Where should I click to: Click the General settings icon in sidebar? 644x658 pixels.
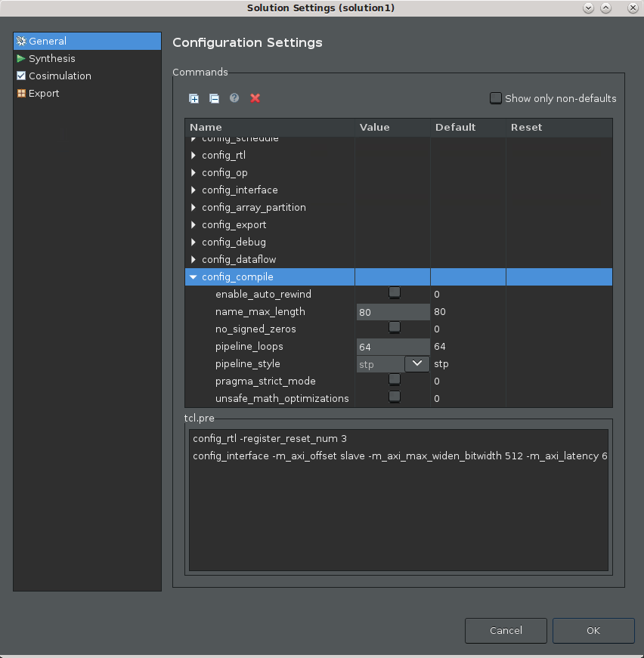click(21, 42)
